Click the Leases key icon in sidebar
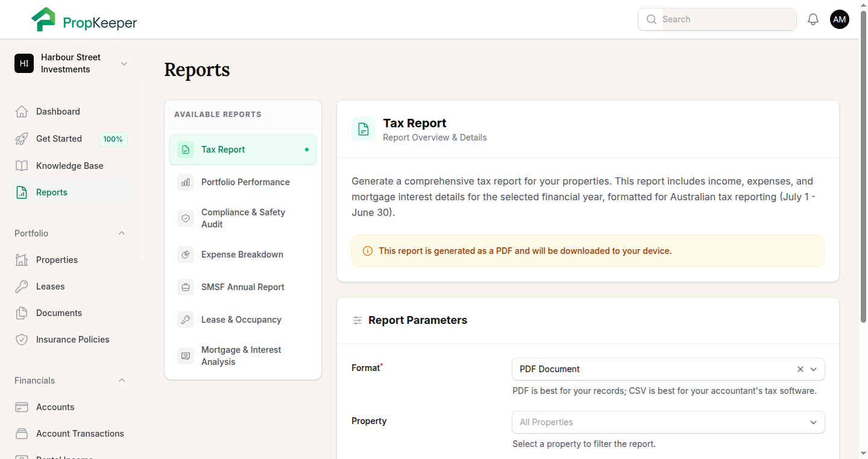The height and width of the screenshot is (459, 868). click(22, 286)
